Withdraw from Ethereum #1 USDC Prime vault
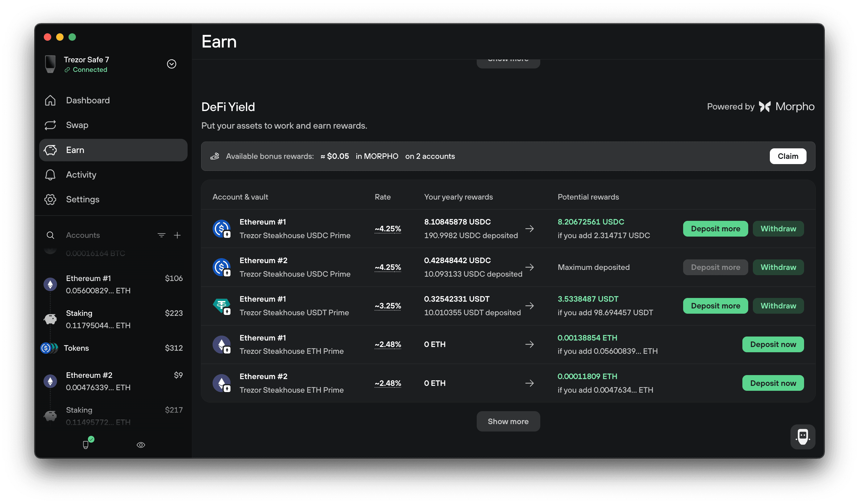 pos(778,229)
